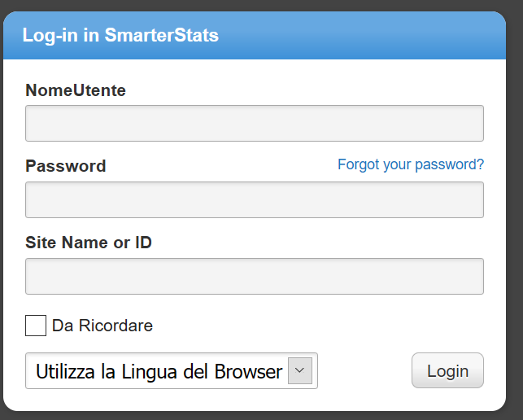
Task: Click the Site Name or ID label
Action: click(89, 243)
